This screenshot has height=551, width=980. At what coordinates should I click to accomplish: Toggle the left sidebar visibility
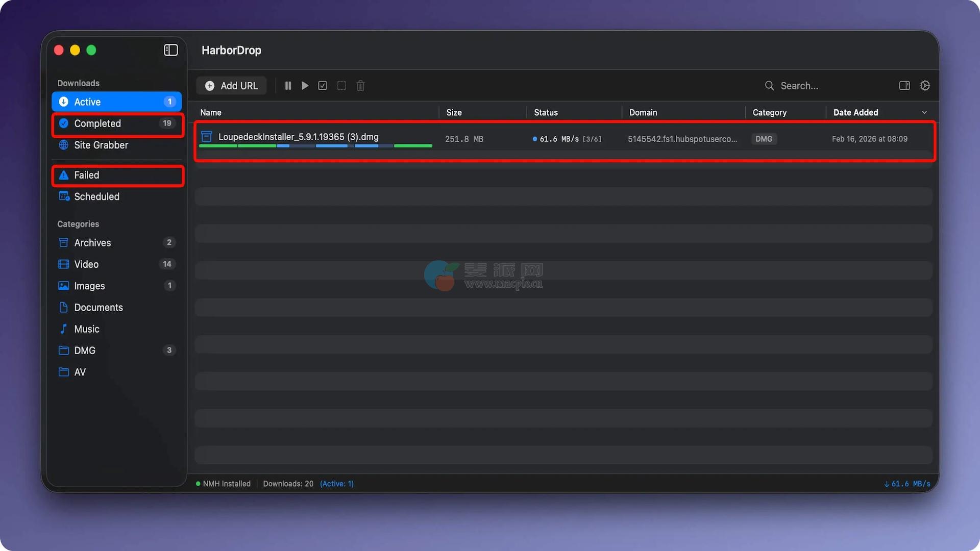(x=170, y=50)
